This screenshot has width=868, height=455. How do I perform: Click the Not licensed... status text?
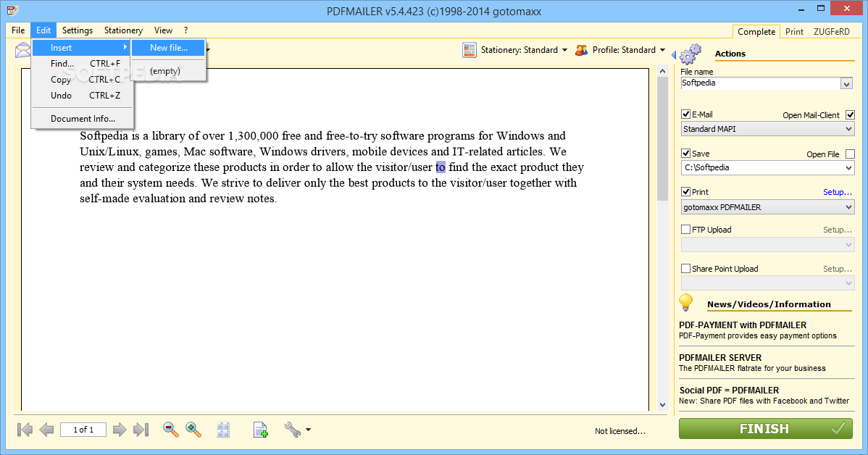click(x=620, y=431)
